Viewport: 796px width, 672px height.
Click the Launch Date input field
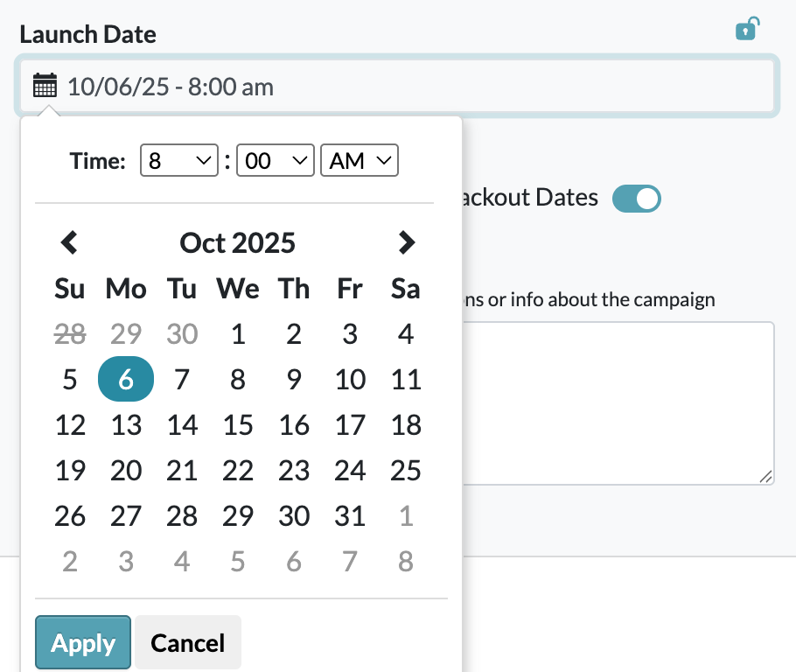(411, 87)
